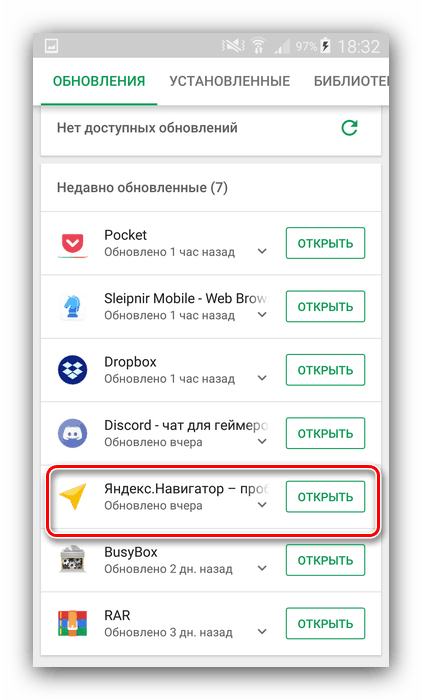Tap the BusyBox app icon
422x700 pixels.
[x=72, y=560]
